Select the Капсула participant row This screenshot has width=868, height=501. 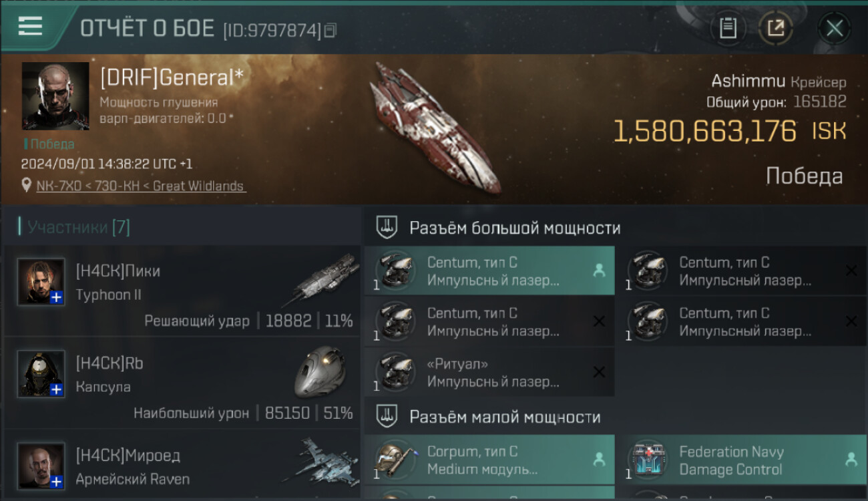pos(182,383)
